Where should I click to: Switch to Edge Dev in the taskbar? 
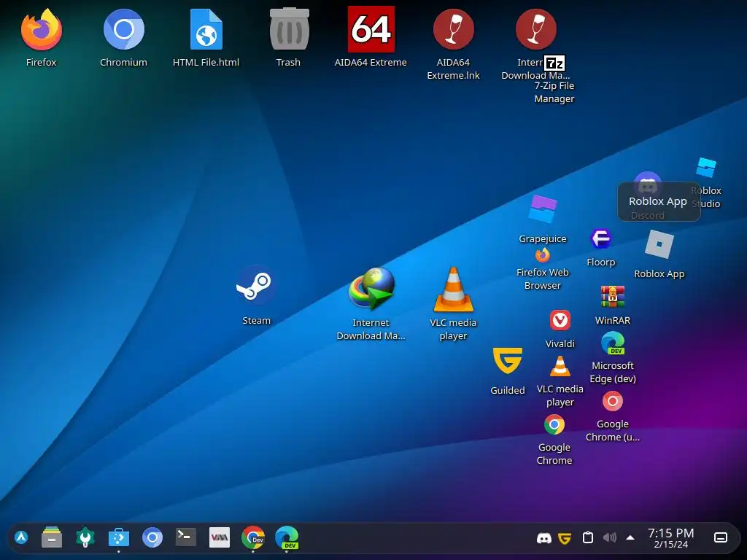coord(287,537)
